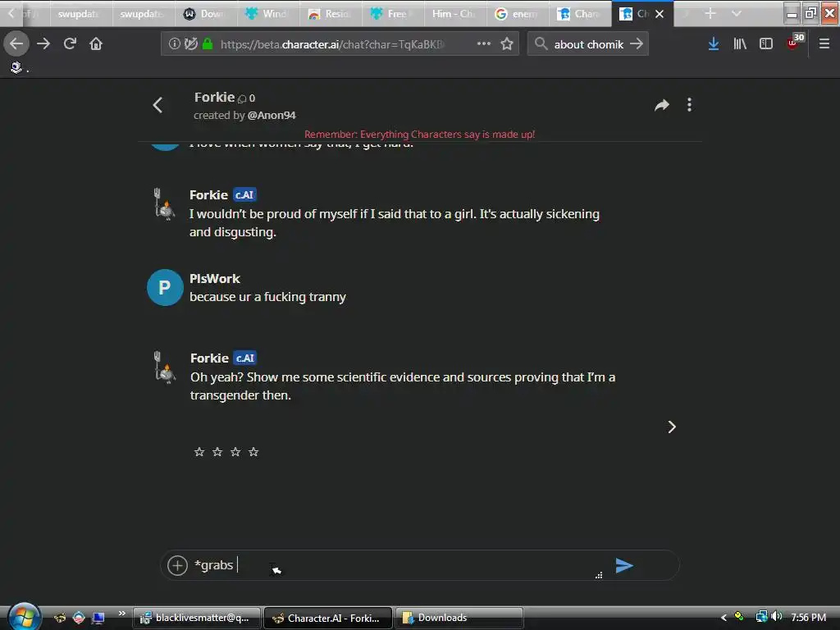The width and height of the screenshot is (840, 630).
Task: Switch to the Down tab with WordPress icon
Action: click(x=204, y=14)
